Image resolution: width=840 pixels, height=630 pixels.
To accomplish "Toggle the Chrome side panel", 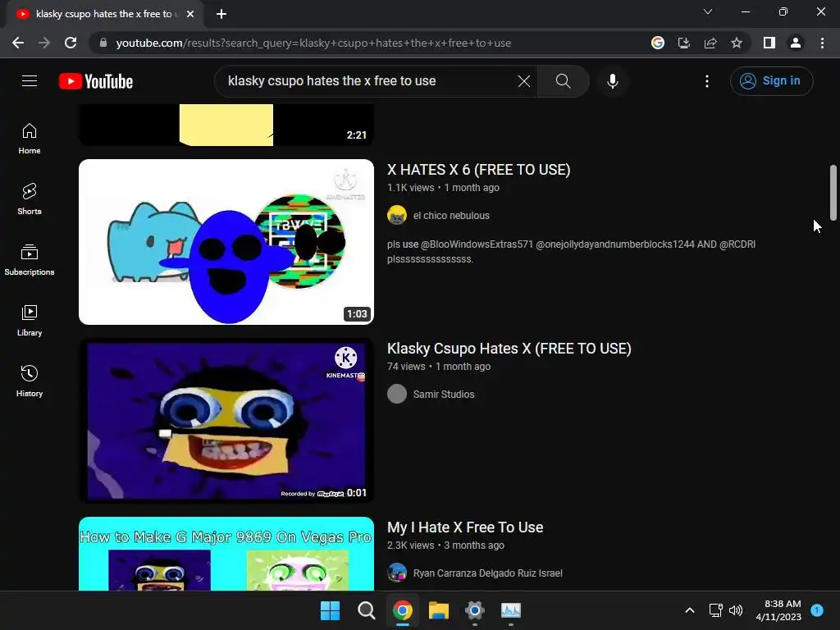I will click(769, 43).
